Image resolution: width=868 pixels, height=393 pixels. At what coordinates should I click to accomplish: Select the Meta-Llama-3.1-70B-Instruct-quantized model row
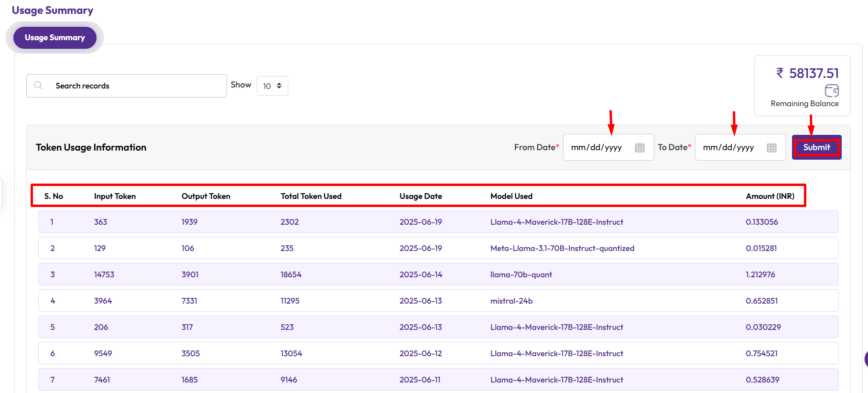pos(562,248)
